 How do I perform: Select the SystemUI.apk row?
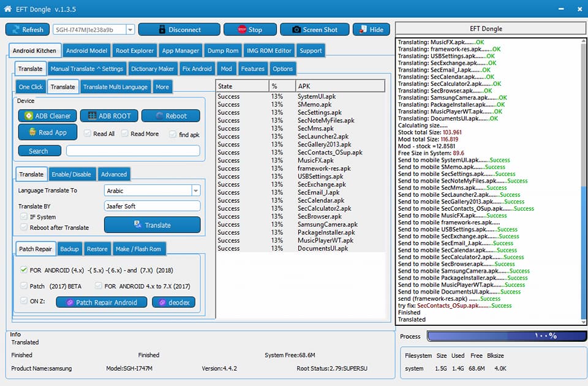click(301, 96)
